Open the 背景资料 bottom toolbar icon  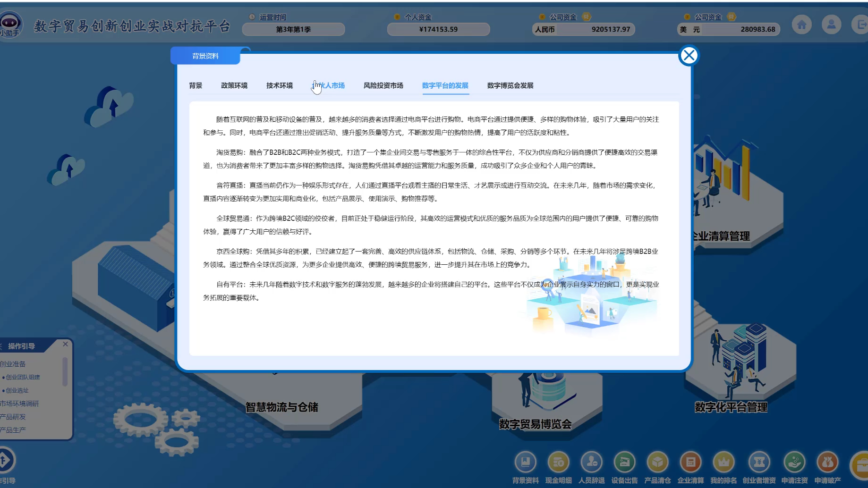(525, 462)
